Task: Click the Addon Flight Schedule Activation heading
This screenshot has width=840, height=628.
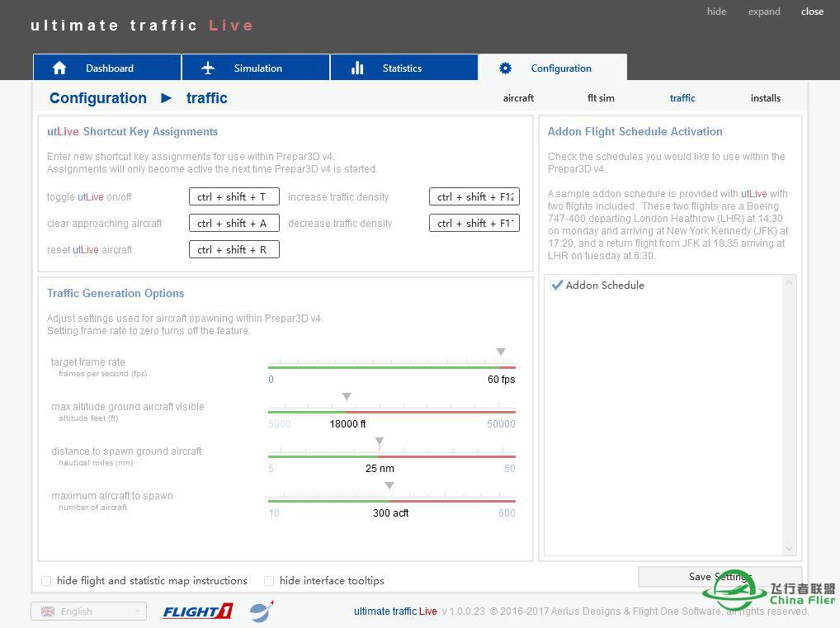Action: click(x=635, y=131)
